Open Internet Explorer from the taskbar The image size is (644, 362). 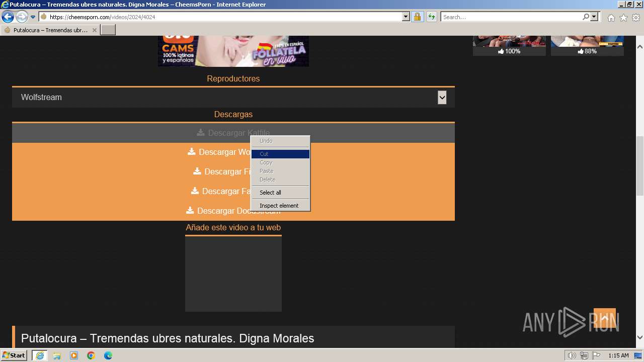point(40,355)
